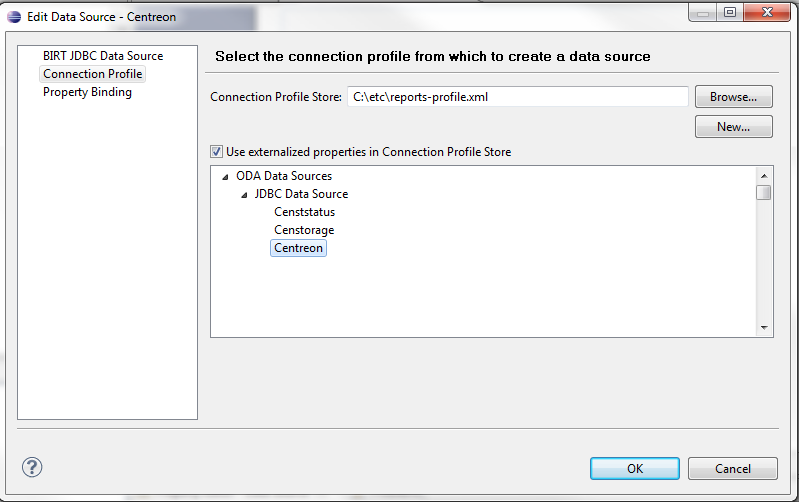Screen dimensions: 799x502
Task: Click the profile tree scroll down arrow
Action: coord(764,328)
